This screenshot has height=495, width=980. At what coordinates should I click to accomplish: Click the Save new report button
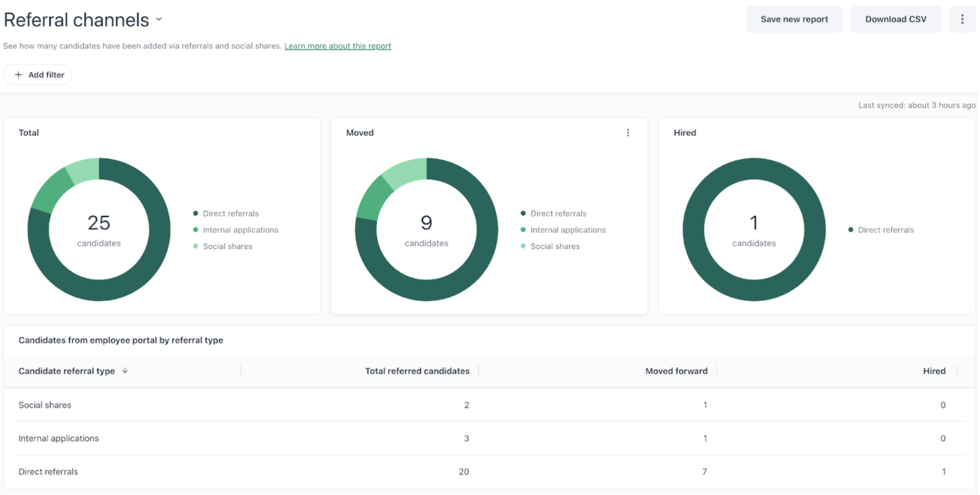794,19
